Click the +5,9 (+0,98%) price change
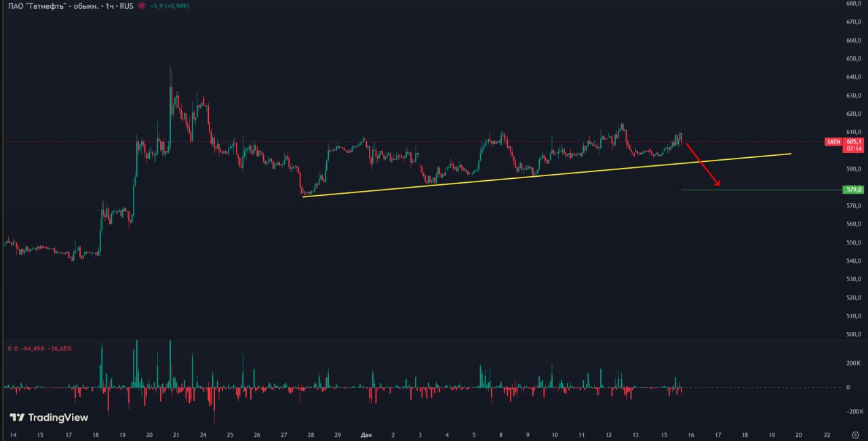This screenshot has height=441, width=868. click(x=170, y=5)
